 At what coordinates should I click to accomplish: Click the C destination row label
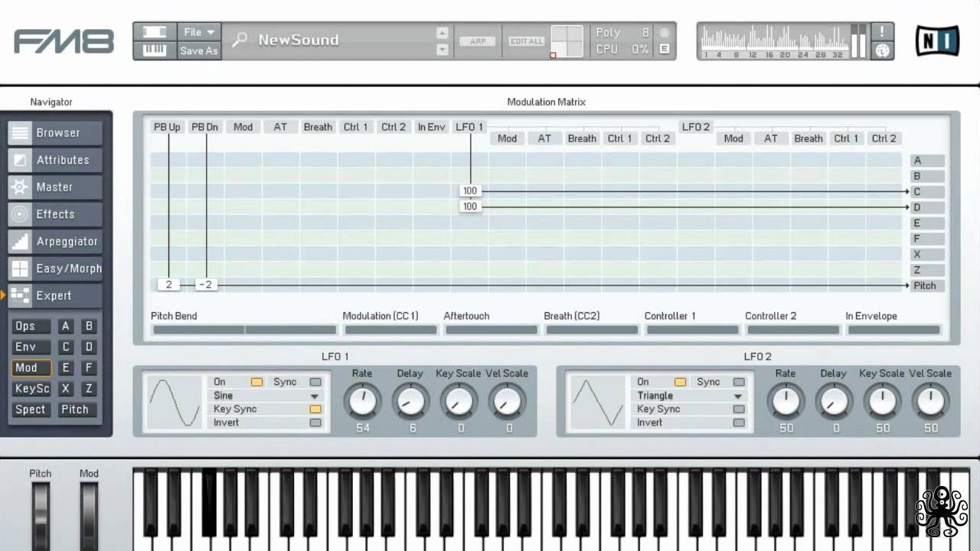(926, 191)
